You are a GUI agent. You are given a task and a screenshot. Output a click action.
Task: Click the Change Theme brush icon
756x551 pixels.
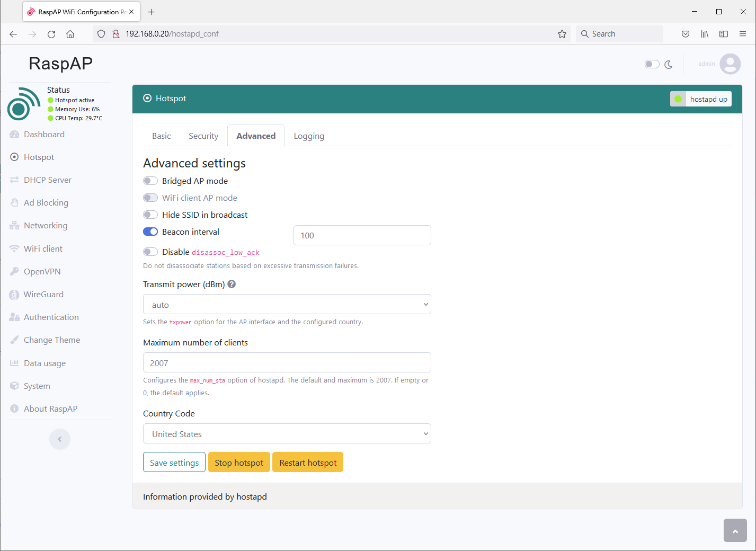14,340
